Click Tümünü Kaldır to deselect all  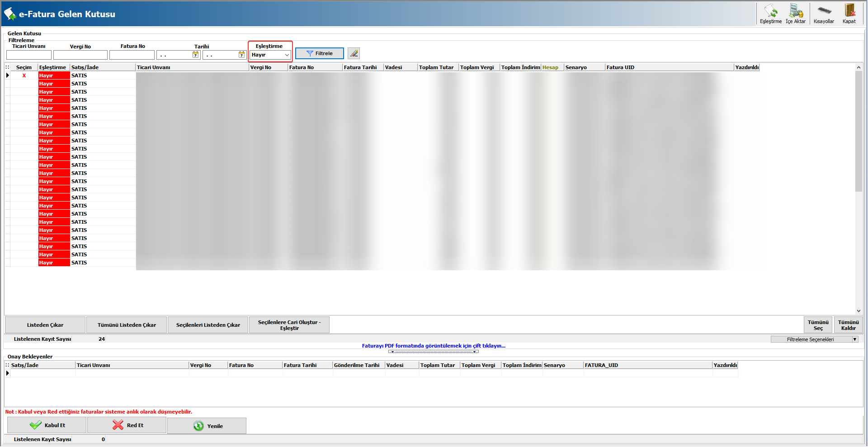848,325
